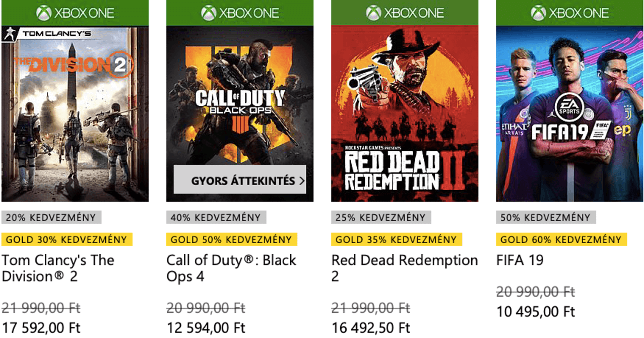Screen dimensions: 644x338
Task: Click the Xbox logo above Red Dead Redemption
Action: (373, 13)
